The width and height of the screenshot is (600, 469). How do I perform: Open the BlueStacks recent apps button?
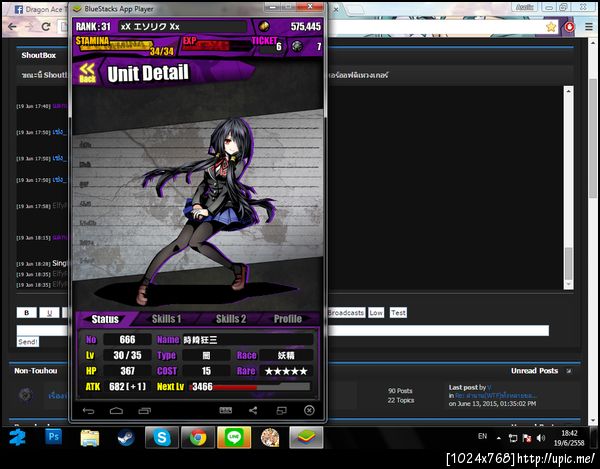tap(144, 411)
